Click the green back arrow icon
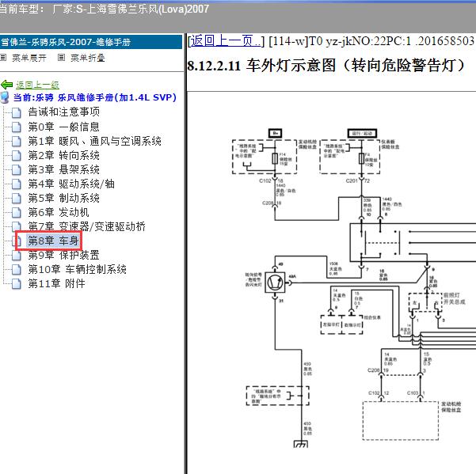Image resolution: width=476 pixels, height=474 pixels. (6, 85)
